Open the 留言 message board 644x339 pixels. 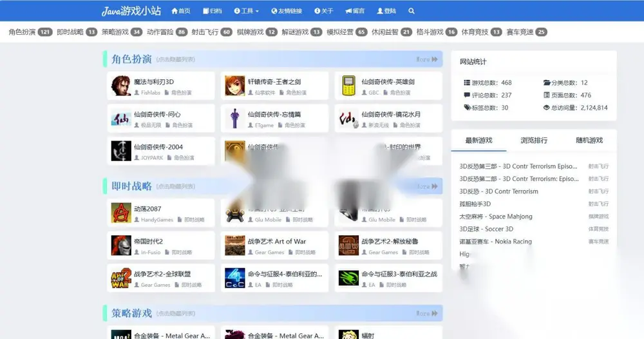(355, 11)
